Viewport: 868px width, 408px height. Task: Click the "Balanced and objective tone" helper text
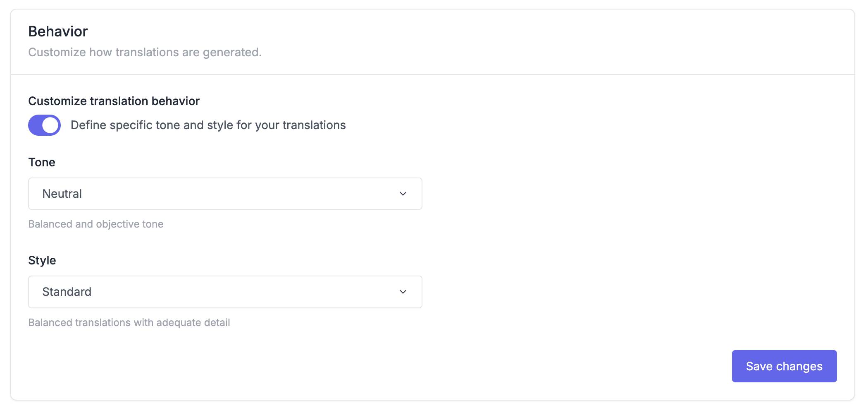pos(96,224)
